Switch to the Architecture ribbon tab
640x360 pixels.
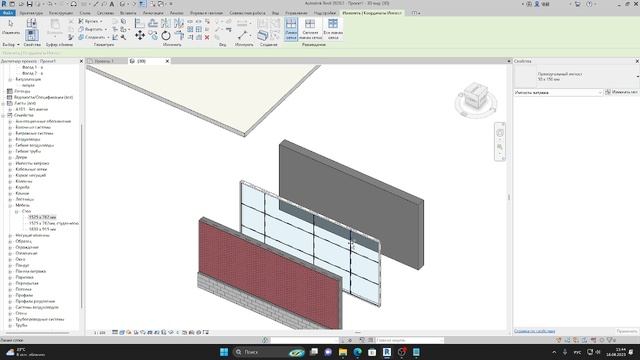31,13
